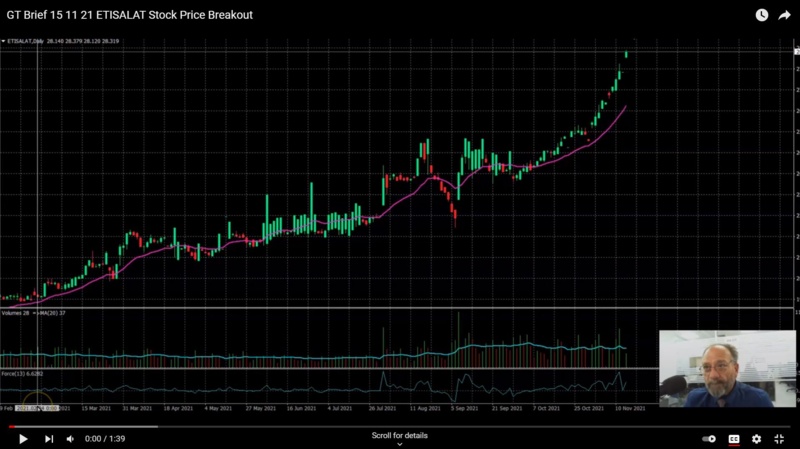The image size is (800, 449).
Task: Click the 10 Nov 2021 date label
Action: point(630,408)
